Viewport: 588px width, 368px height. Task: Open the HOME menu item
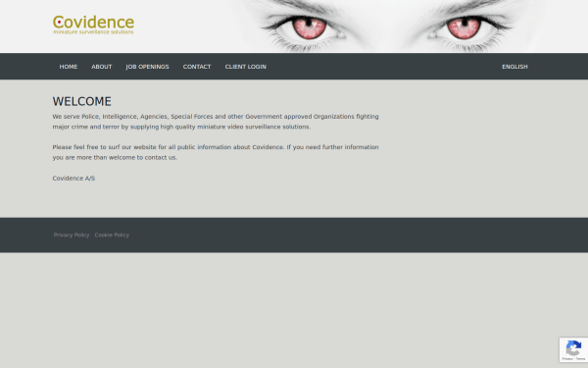(69, 67)
